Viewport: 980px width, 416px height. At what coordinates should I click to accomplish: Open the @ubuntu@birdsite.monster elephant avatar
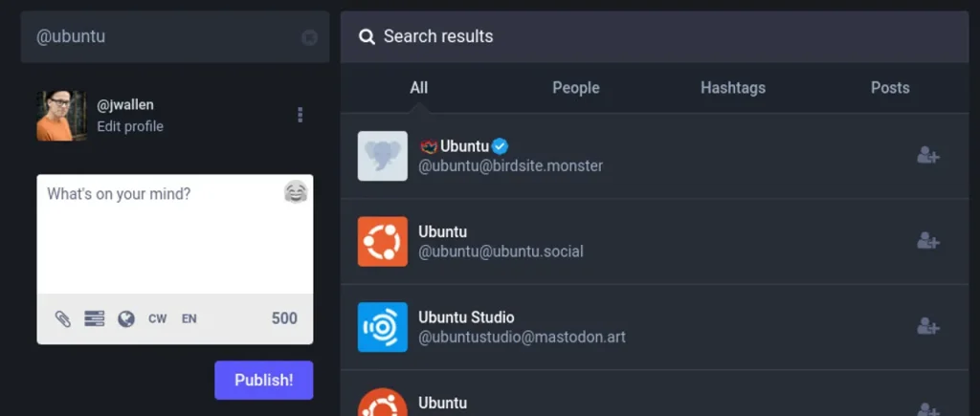(383, 156)
